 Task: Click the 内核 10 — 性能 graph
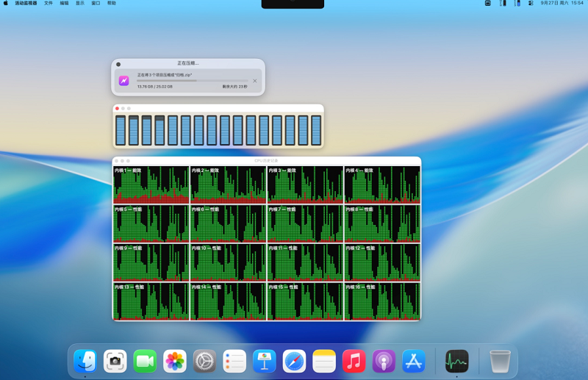tap(228, 262)
